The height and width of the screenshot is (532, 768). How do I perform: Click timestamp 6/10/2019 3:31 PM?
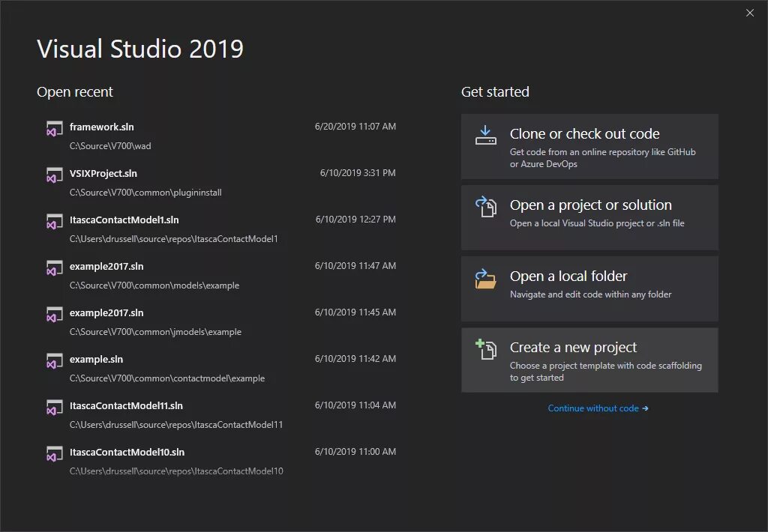tap(358, 173)
